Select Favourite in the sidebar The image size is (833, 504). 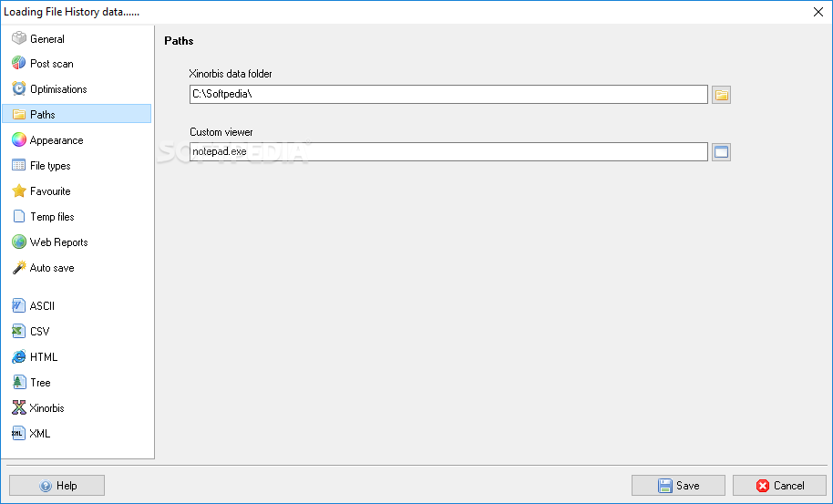[x=77, y=190]
